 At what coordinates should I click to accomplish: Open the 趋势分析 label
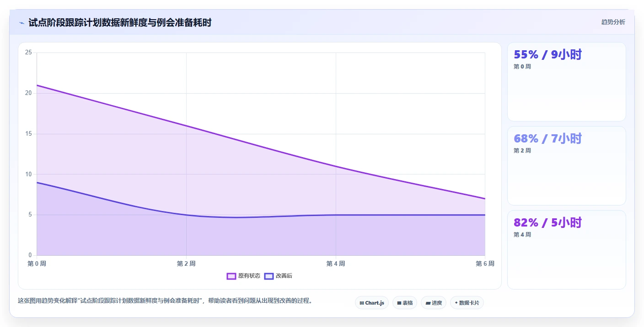coord(613,22)
